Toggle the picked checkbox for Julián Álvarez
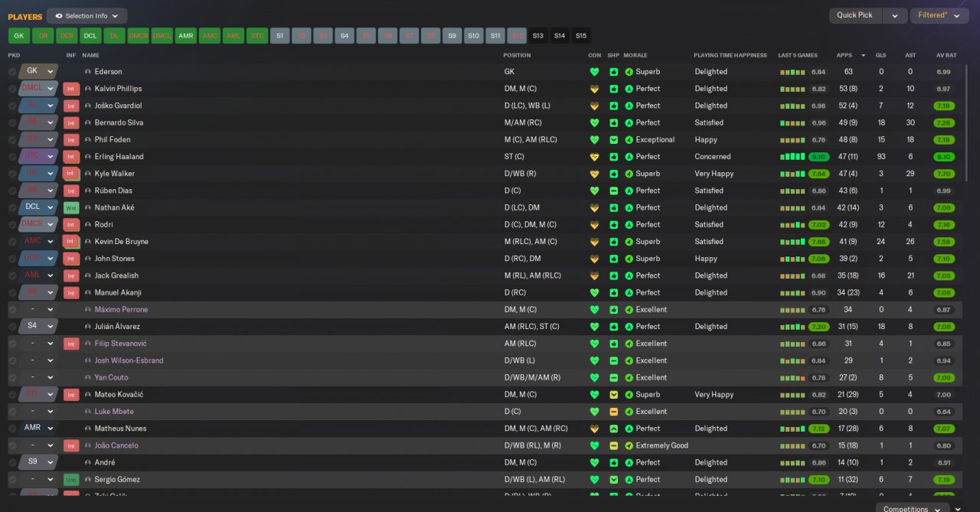980x512 pixels. pyautogui.click(x=12, y=327)
